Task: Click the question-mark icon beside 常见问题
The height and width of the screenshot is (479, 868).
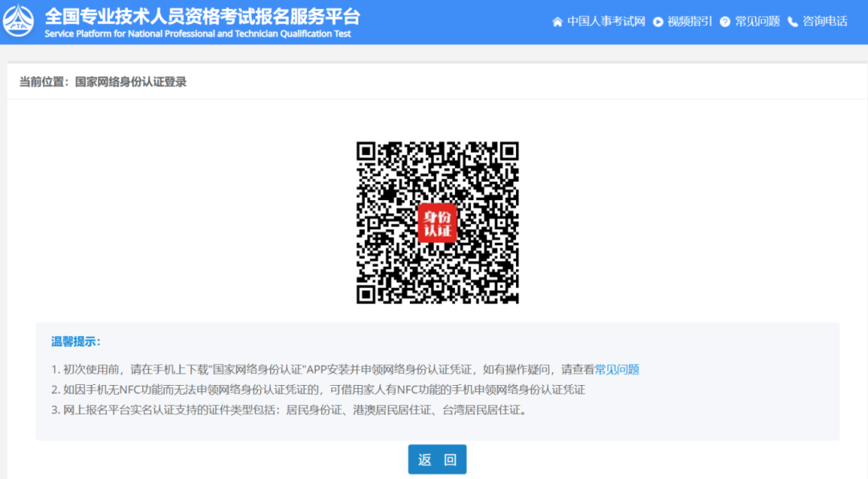Action: [724, 22]
